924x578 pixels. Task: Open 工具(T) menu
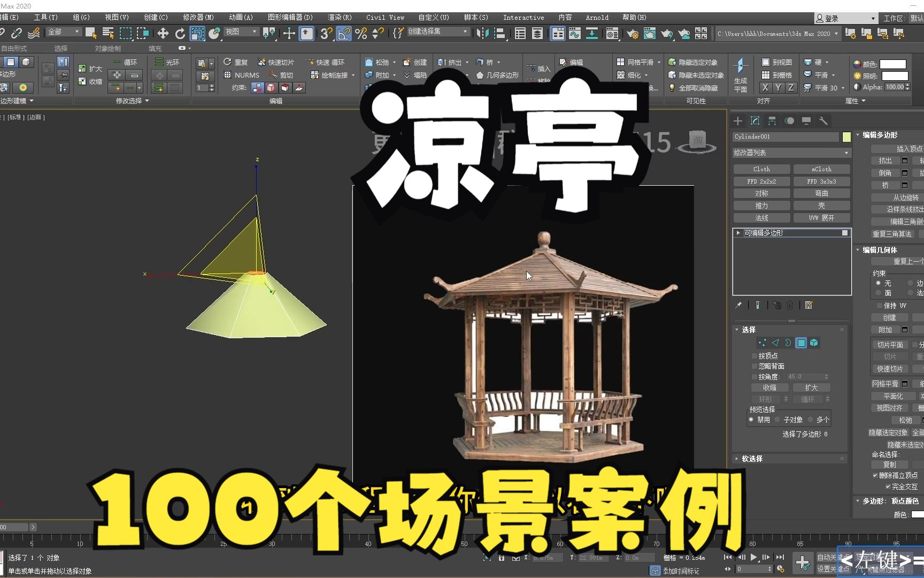coord(45,18)
